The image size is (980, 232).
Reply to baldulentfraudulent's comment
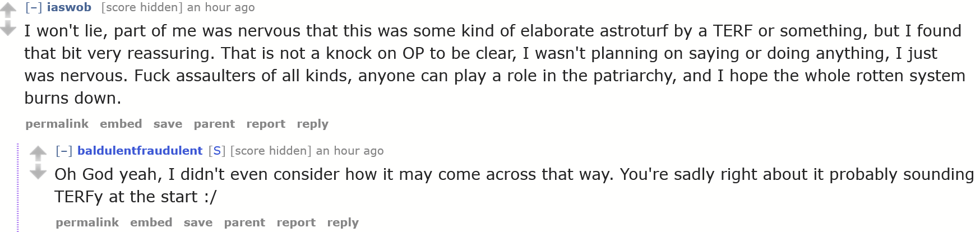[343, 222]
